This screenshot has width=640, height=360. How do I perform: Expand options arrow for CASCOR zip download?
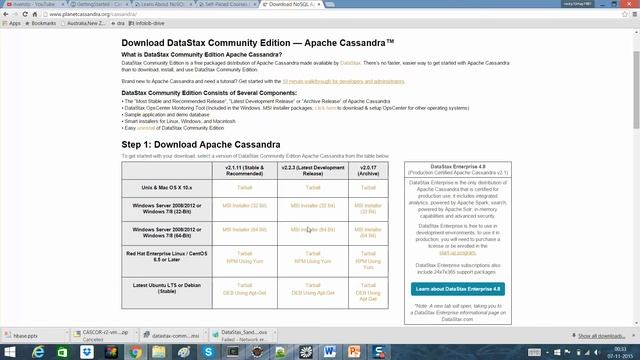click(x=136, y=333)
